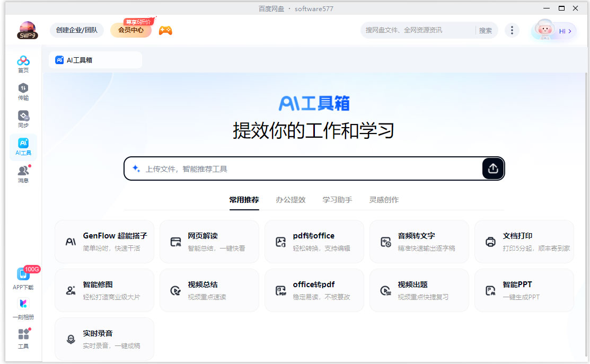The height and width of the screenshot is (364, 590).
Task: Switch to the 学习助手 tab
Action: pyautogui.click(x=337, y=200)
